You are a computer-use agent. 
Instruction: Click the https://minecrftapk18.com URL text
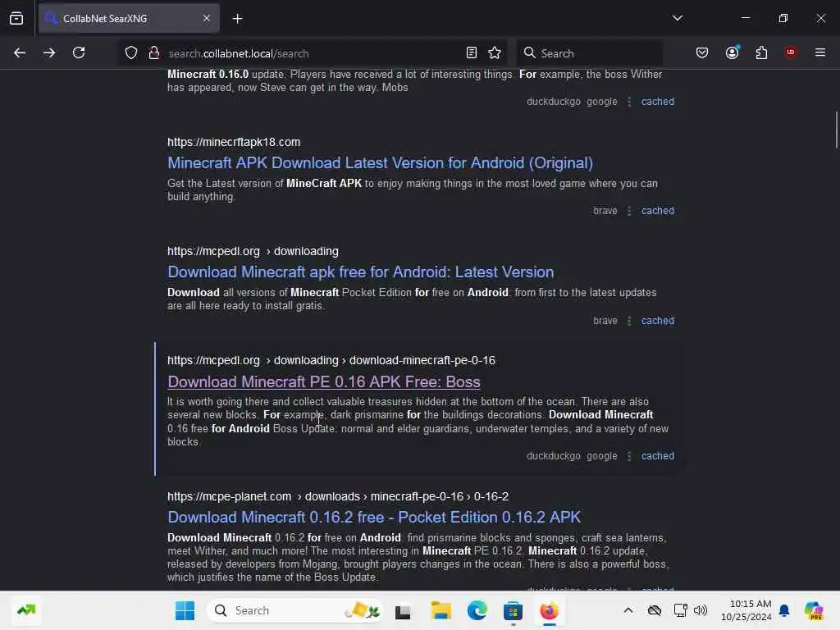(234, 143)
